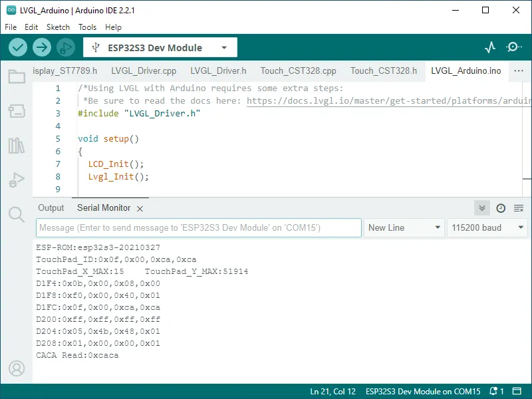Click the editor vertical scrollbar
The width and height of the screenshot is (532, 399).
point(527,139)
